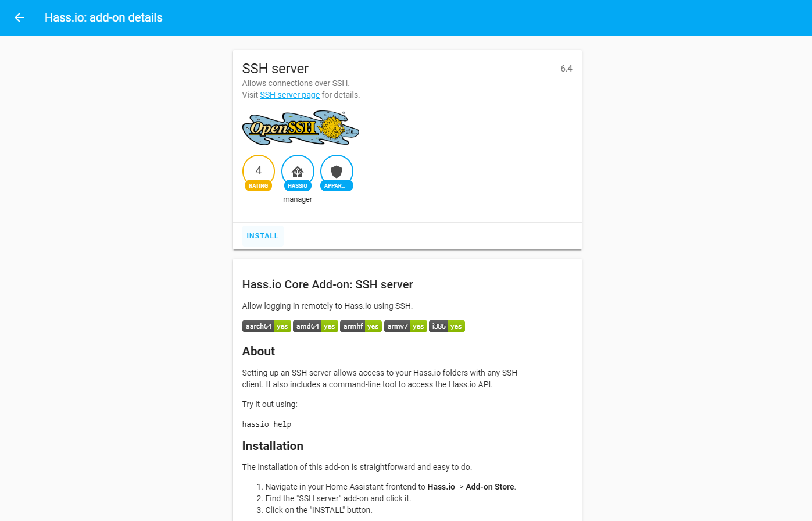Image resolution: width=812 pixels, height=521 pixels.
Task: Click the AppArmor shield badge
Action: 337,173
